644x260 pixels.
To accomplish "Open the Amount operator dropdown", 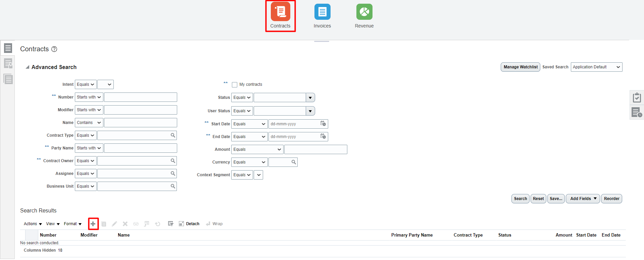I will (x=257, y=149).
